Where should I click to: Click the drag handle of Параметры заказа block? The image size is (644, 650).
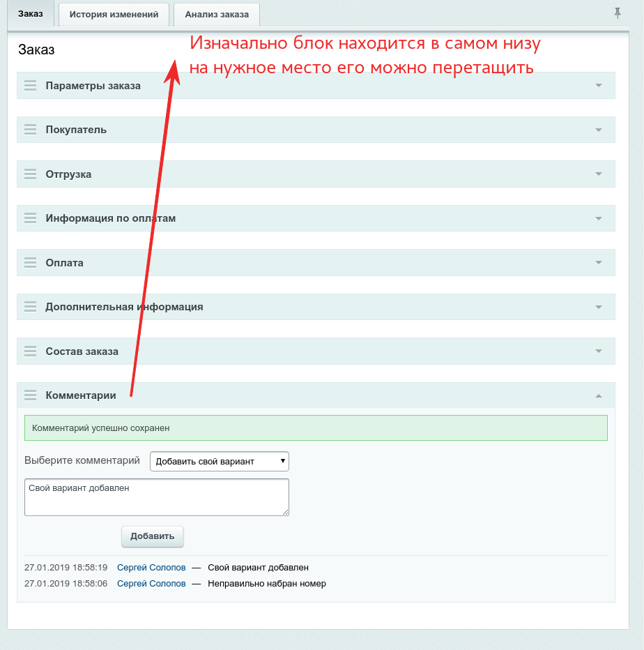click(x=30, y=85)
